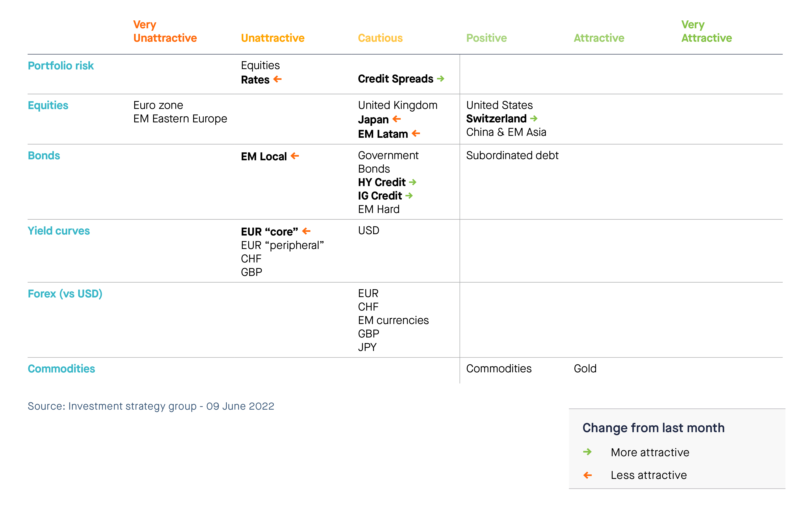The width and height of the screenshot is (812, 517).
Task: Click the Forex (vs USD) row label
Action: tap(65, 294)
